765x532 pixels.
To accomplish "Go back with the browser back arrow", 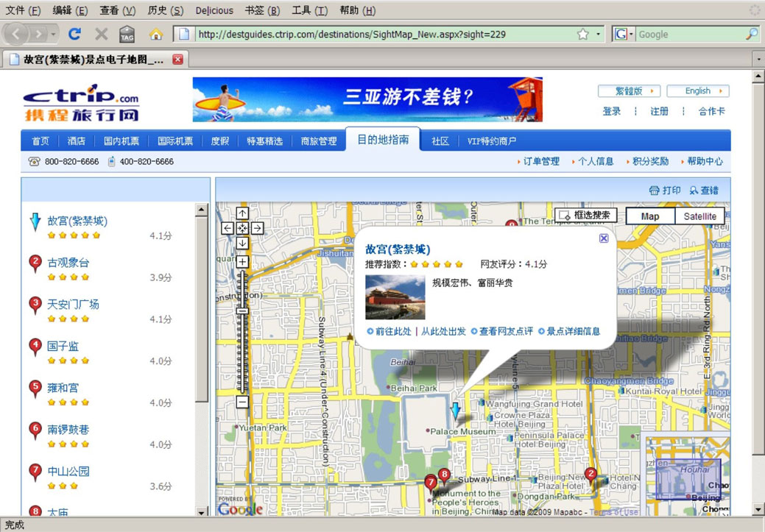I will pyautogui.click(x=16, y=34).
